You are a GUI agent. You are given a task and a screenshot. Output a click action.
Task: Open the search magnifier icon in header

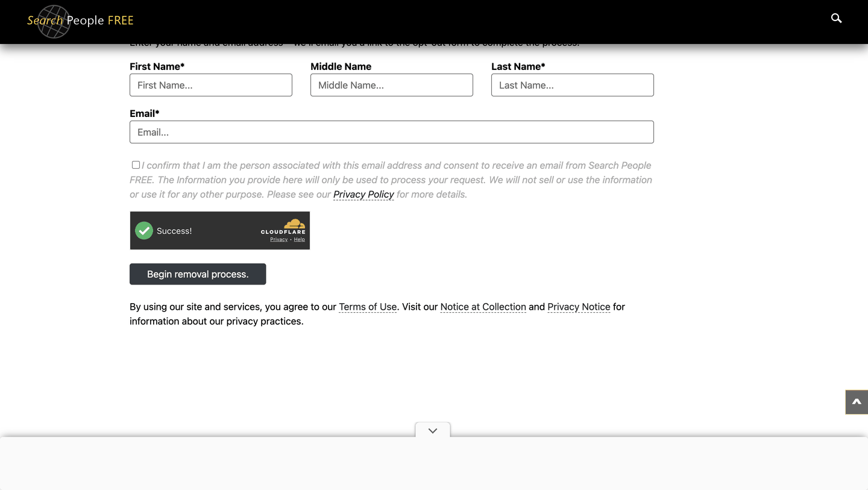pyautogui.click(x=836, y=18)
